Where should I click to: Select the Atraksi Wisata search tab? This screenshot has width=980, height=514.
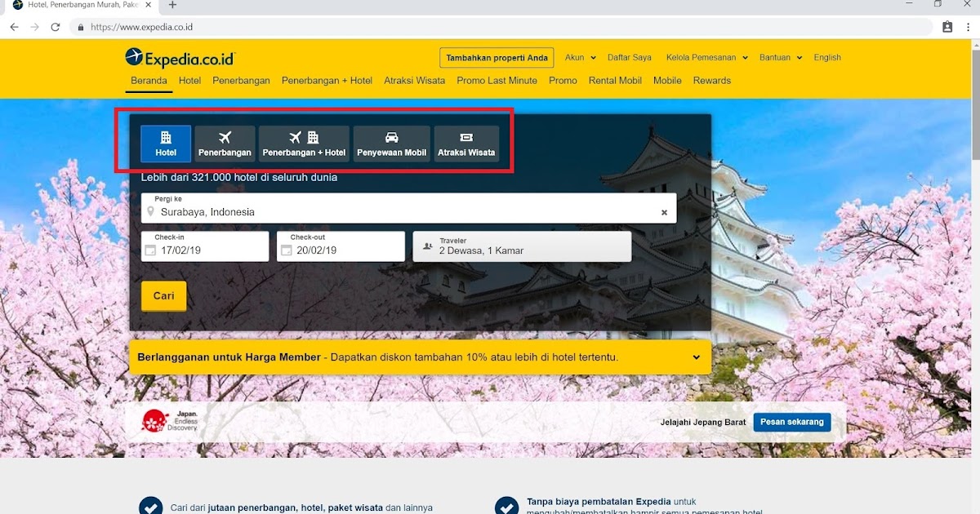(466, 144)
